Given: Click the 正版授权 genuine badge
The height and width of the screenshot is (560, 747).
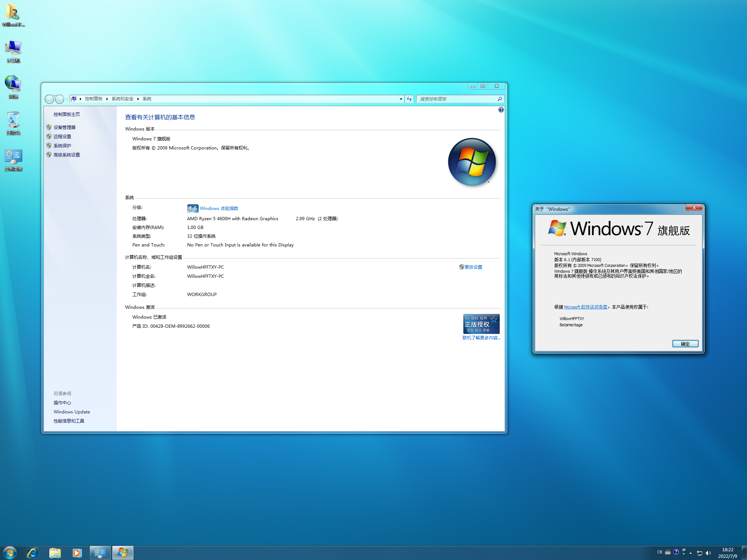Looking at the screenshot, I should [x=481, y=324].
